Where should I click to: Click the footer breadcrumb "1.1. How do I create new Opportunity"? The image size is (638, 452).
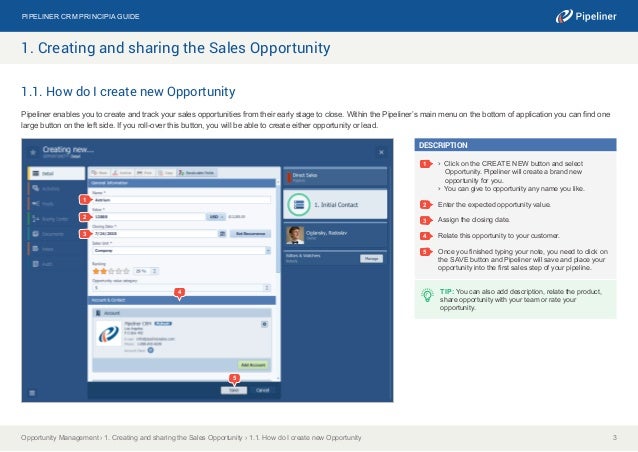coord(305,438)
